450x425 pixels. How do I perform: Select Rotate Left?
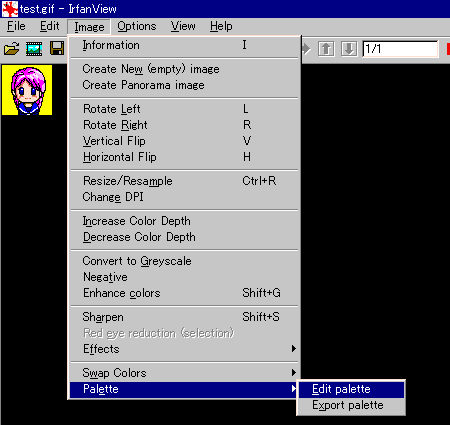point(184,109)
